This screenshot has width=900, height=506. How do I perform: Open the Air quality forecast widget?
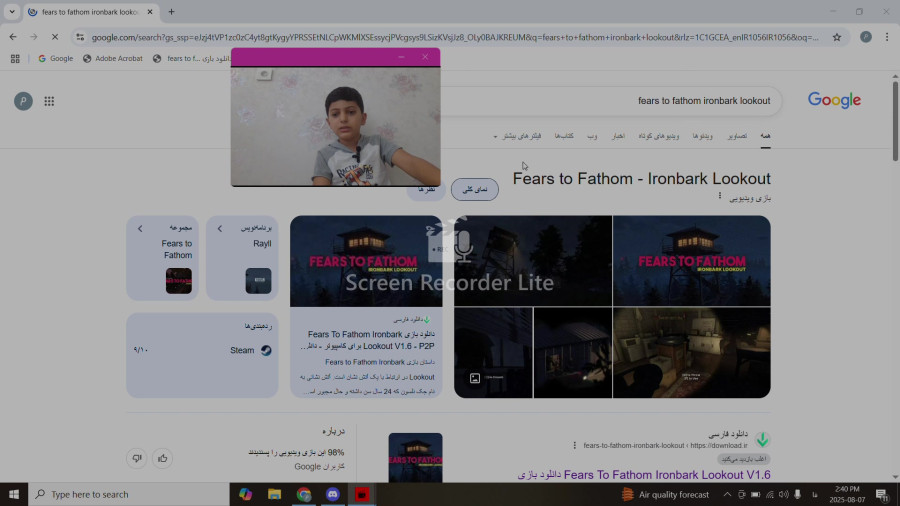click(x=665, y=494)
